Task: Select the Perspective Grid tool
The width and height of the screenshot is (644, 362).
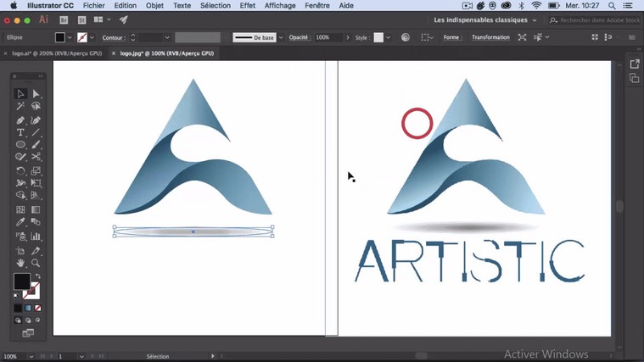Action: pos(36,195)
